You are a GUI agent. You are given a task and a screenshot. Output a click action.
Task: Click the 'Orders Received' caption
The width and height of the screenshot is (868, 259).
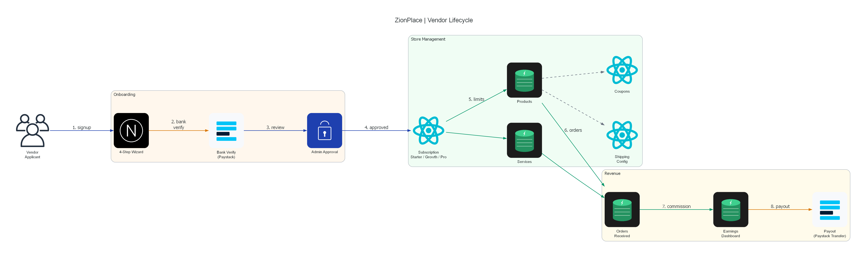pos(622,234)
